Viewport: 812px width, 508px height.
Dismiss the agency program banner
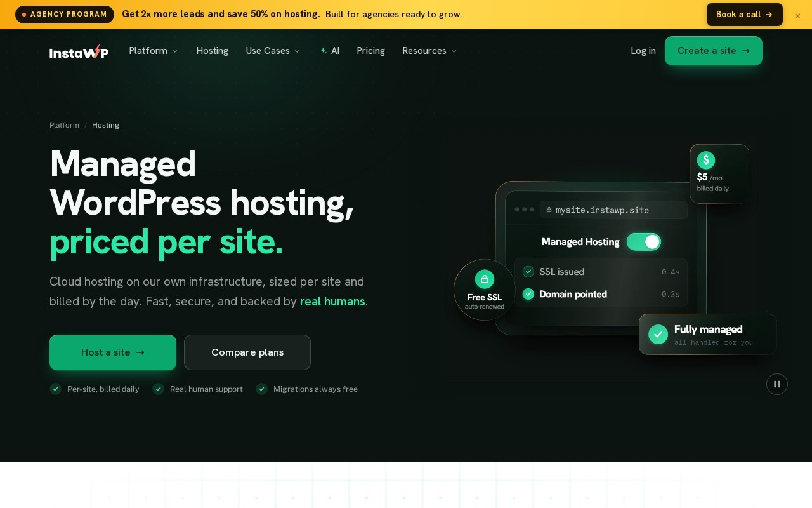coord(797,16)
